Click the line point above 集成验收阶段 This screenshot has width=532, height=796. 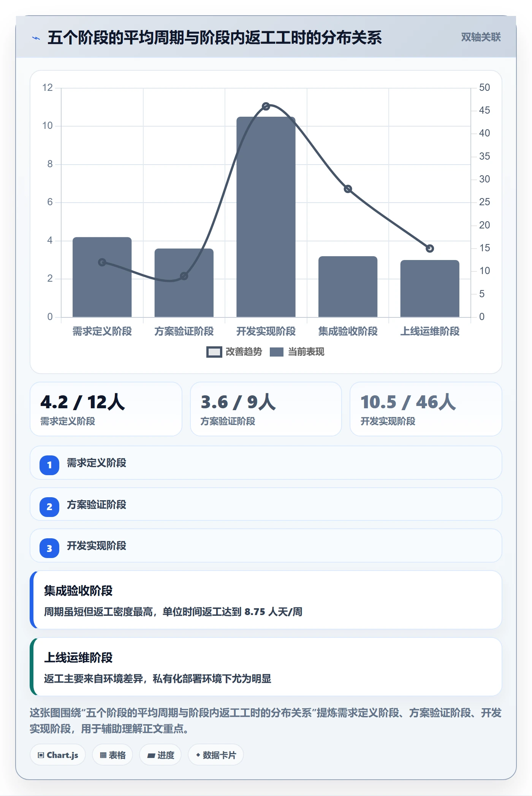(348, 189)
